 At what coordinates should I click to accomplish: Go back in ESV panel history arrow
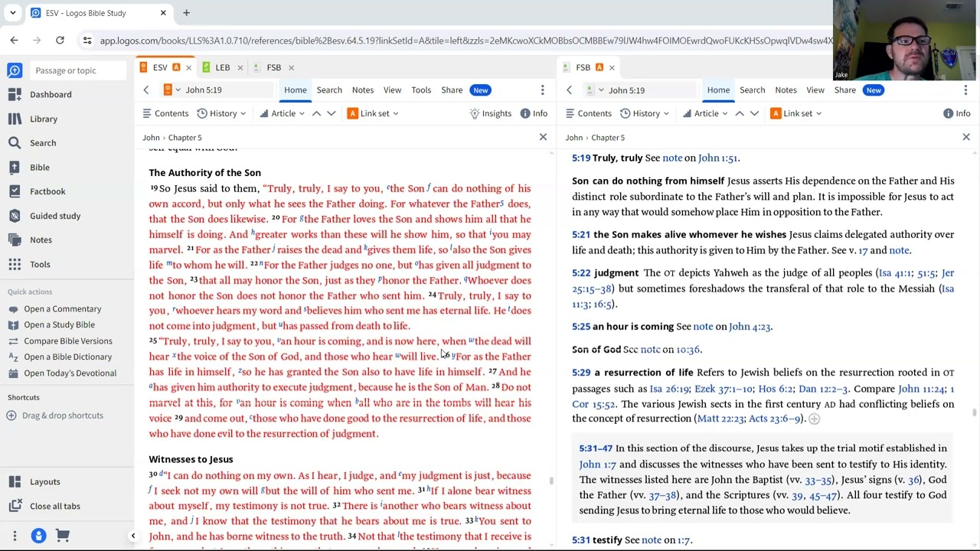(146, 90)
